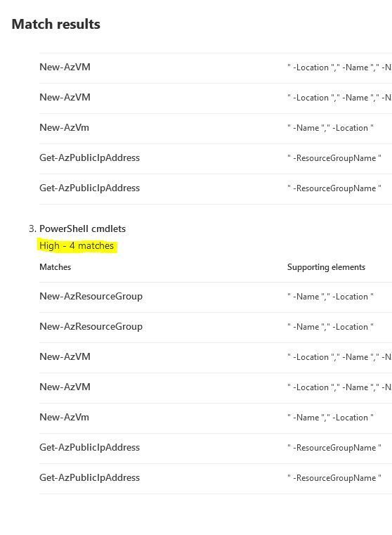This screenshot has width=392, height=535.
Task: Click -ResourceGroupName text in the bottommost row
Action: tap(334, 478)
